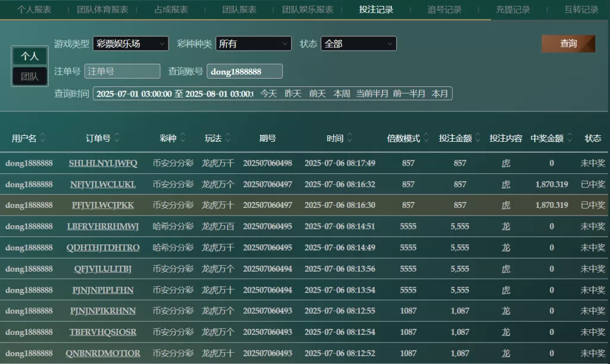Click 5,555 amount in LBFRVHRRHMWJ row

[x=460, y=226]
